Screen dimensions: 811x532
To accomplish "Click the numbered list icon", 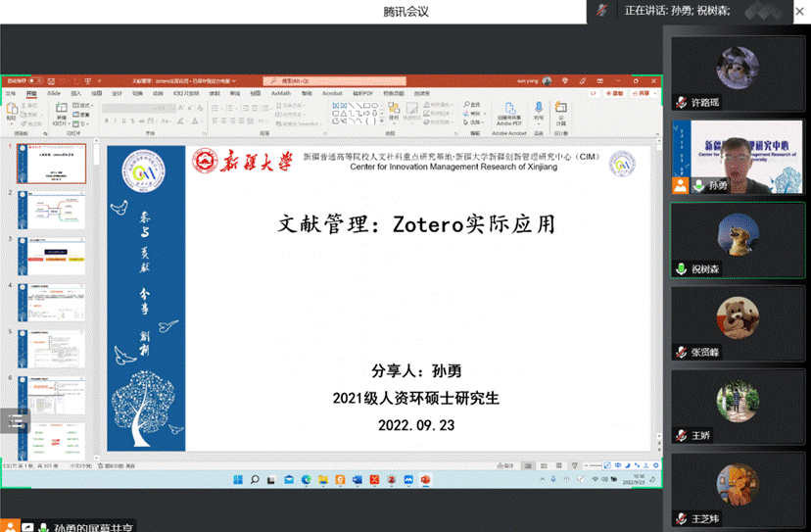I will (x=229, y=108).
